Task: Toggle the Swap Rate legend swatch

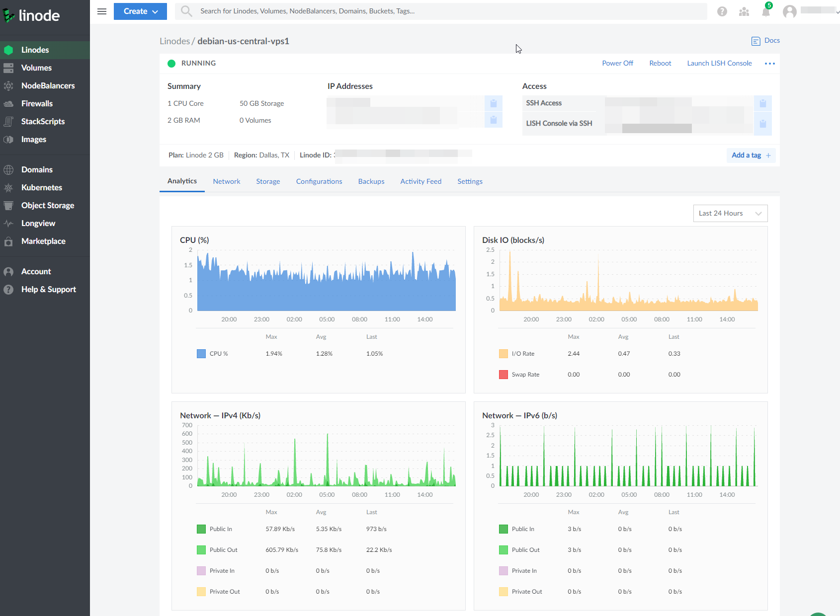Action: pos(504,375)
